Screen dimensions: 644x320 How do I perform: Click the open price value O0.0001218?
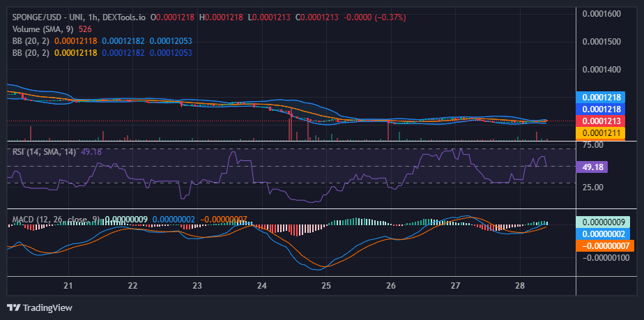point(174,17)
